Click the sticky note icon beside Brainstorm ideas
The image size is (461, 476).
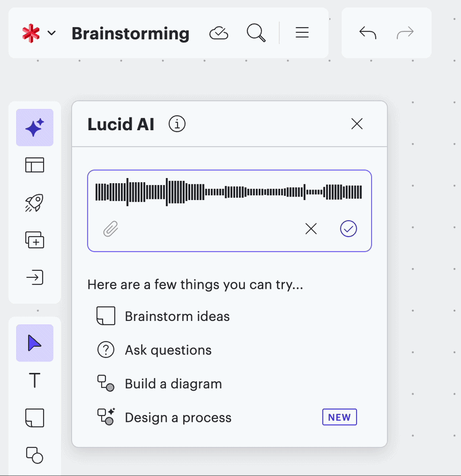tap(105, 316)
